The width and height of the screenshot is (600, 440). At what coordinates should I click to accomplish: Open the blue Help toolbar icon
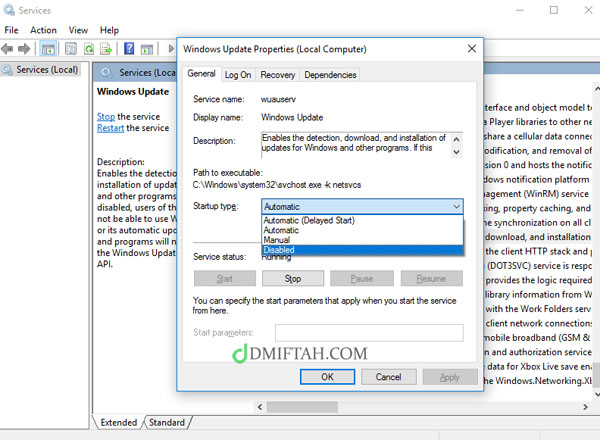tap(129, 49)
